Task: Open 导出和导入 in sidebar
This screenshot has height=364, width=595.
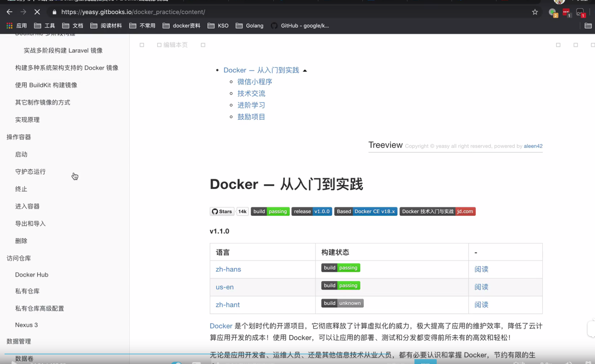Action: [x=30, y=224]
